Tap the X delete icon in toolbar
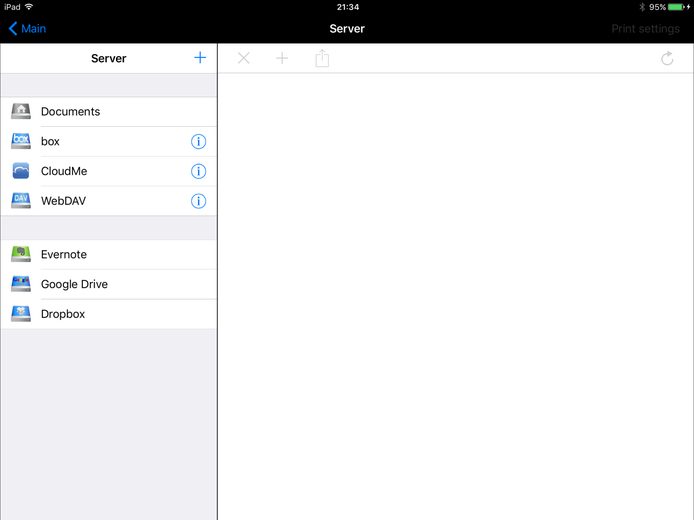Screen dimensions: 694x520 (244, 58)
